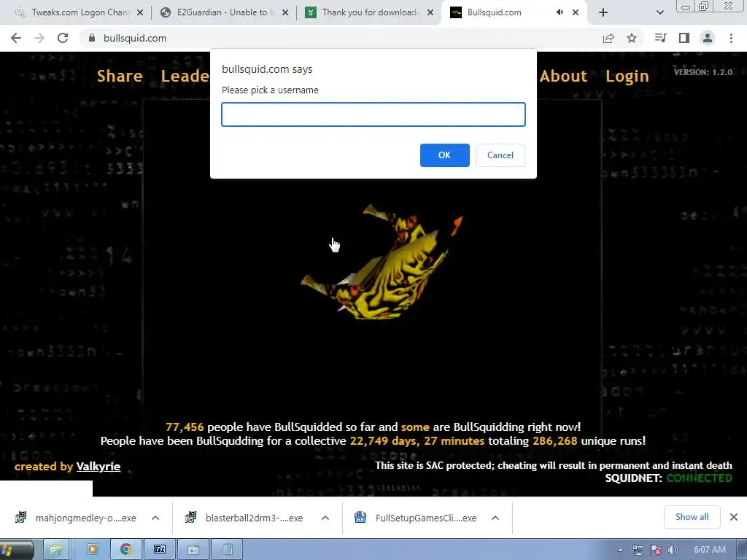This screenshot has width=747, height=560.
Task: Open 7-Zip from taskbar
Action: [x=160, y=550]
